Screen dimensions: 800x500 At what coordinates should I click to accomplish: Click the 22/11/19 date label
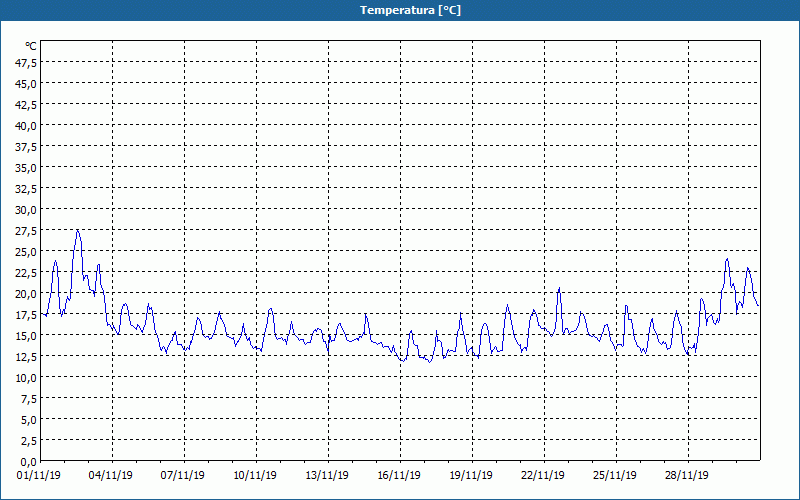coord(543,475)
